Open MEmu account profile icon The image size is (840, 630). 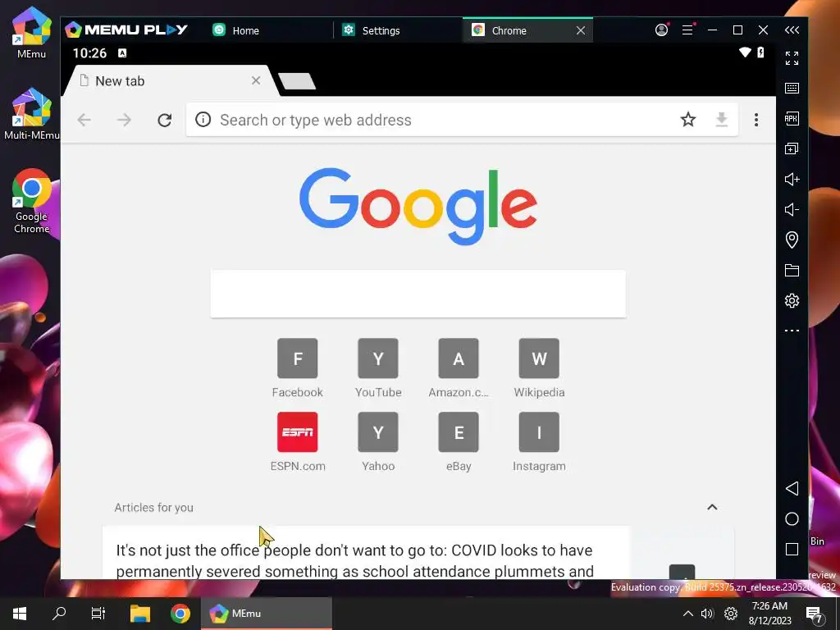662,30
